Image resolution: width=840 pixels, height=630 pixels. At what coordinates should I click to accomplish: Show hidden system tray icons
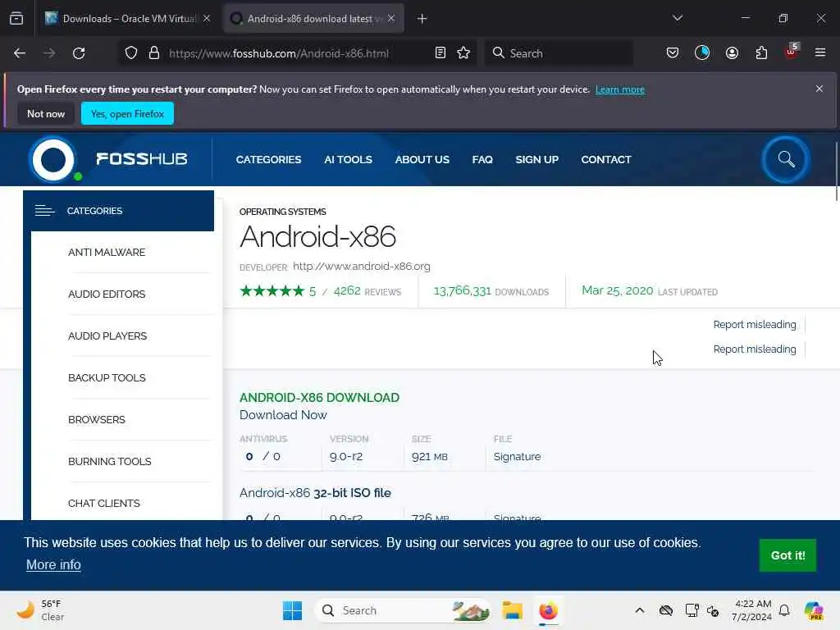640,610
